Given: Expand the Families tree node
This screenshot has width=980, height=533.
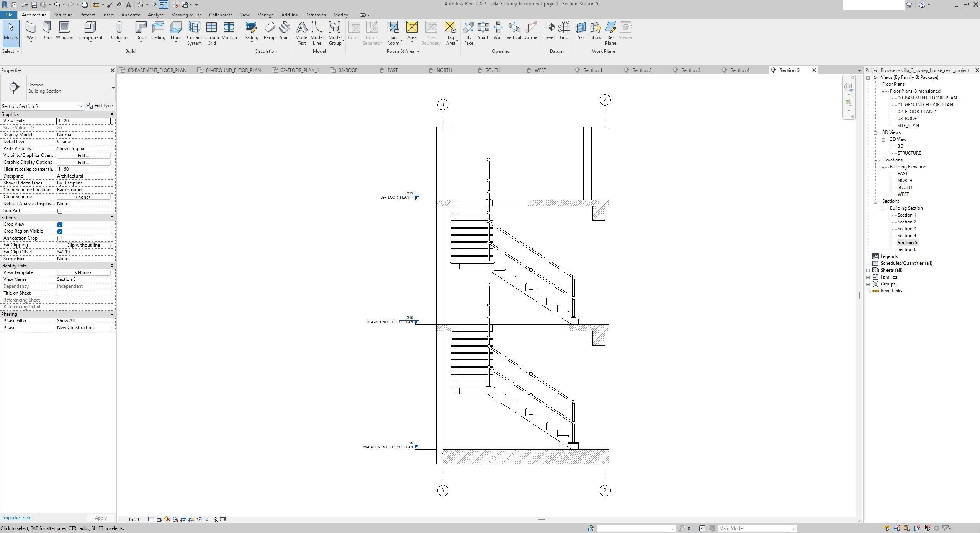Looking at the screenshot, I should click(868, 277).
